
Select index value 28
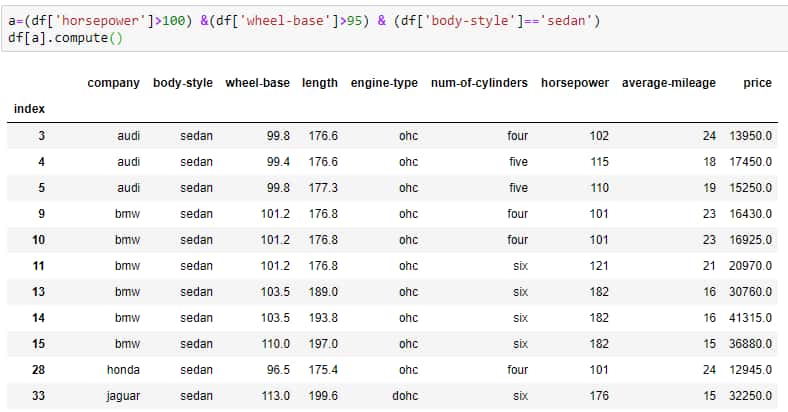pyautogui.click(x=39, y=370)
